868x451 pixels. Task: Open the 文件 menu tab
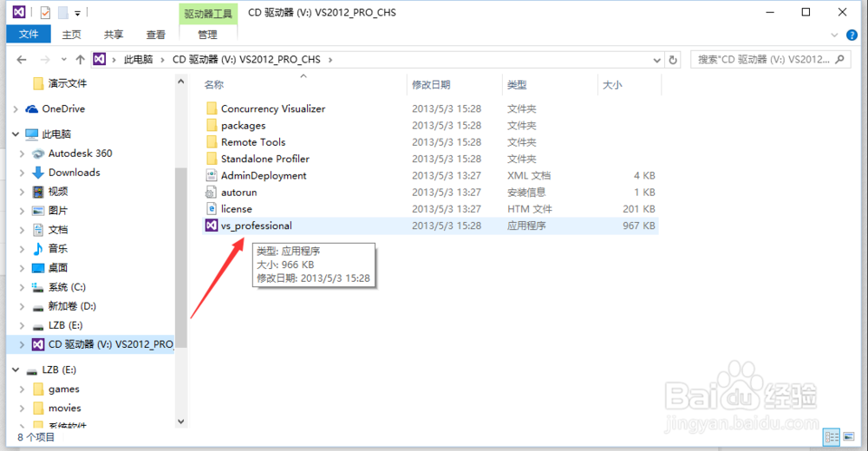(x=29, y=35)
